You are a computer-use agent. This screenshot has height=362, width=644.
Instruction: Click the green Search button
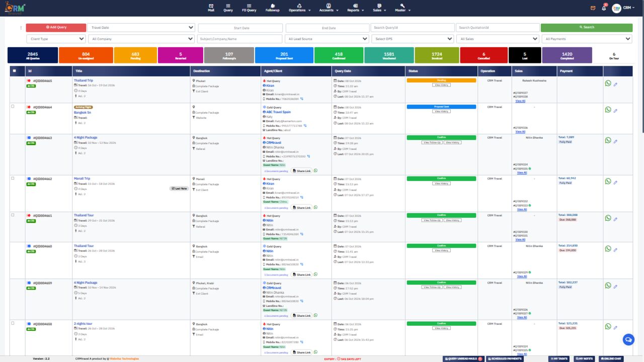pos(587,27)
